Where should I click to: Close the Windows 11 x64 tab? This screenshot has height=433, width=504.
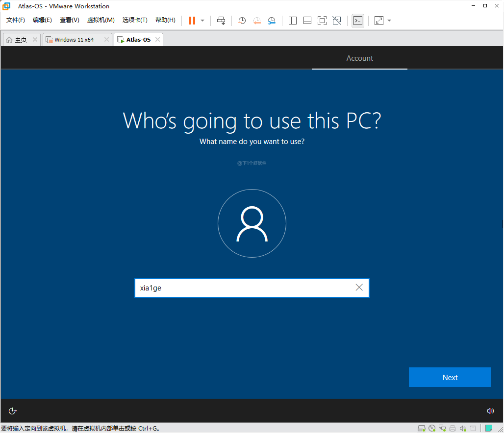pos(107,39)
